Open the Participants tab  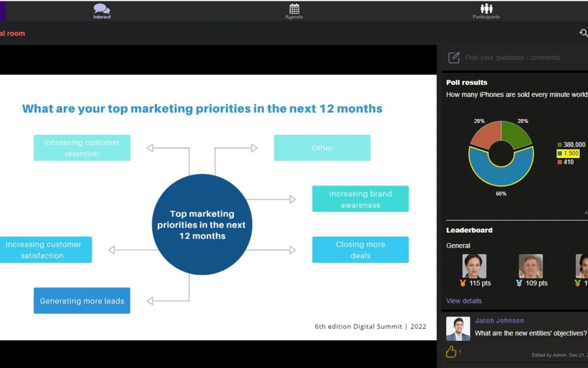pos(486,11)
